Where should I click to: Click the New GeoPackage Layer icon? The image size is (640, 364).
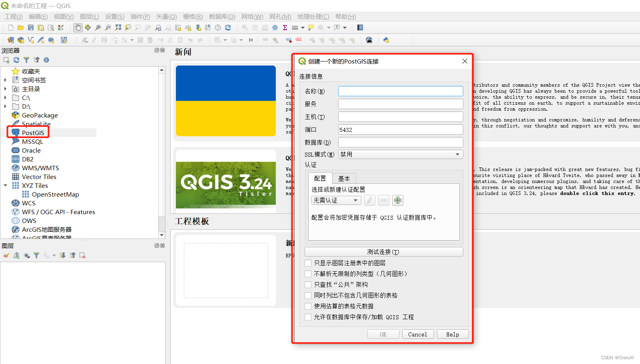(21, 40)
